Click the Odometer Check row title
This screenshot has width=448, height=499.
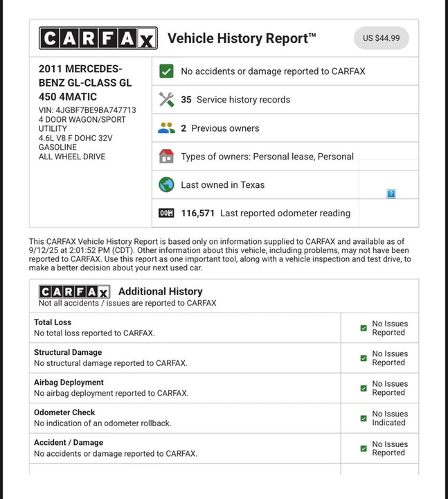coord(64,412)
